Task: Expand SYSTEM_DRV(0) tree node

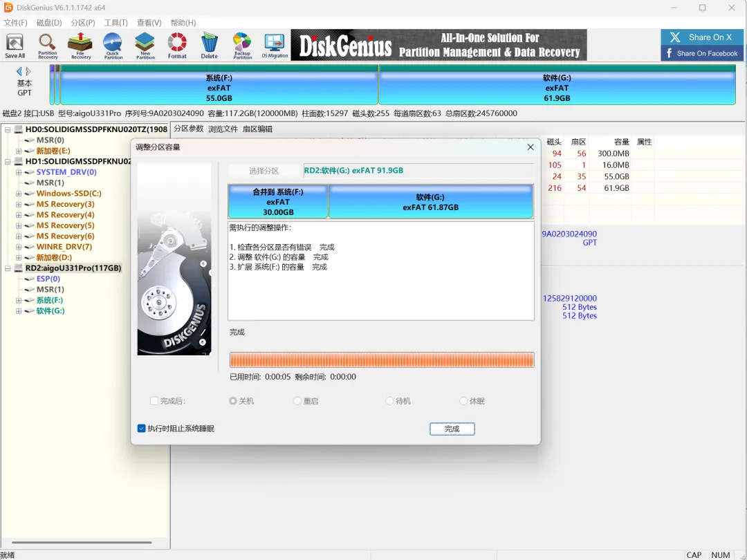Action: 19,172
